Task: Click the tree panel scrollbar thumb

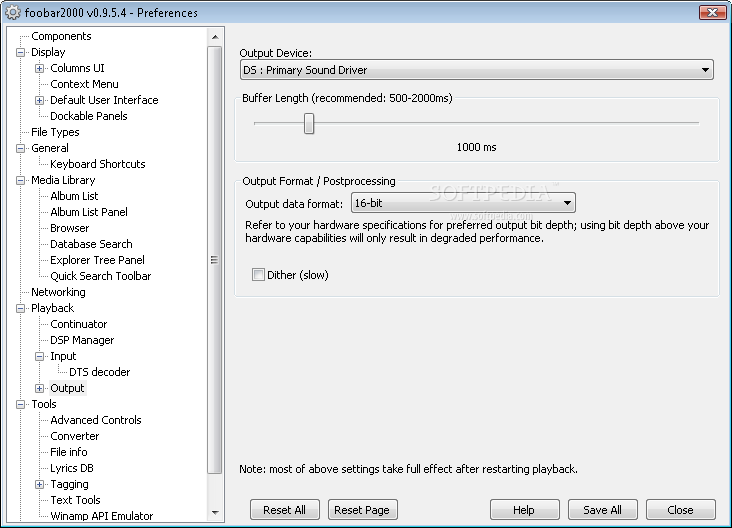Action: point(215,260)
